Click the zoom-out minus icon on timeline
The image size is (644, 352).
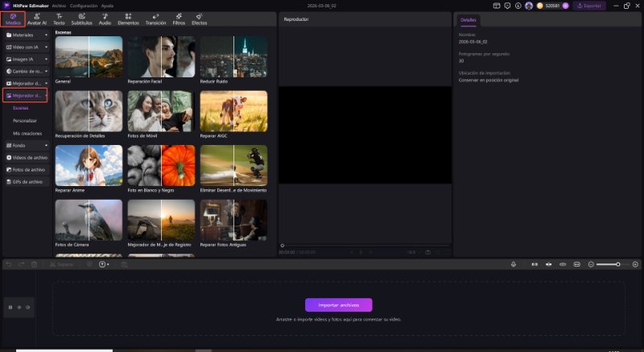coord(591,264)
